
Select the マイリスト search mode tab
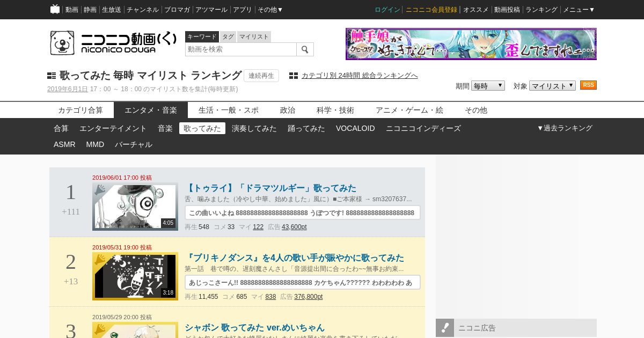pos(254,36)
